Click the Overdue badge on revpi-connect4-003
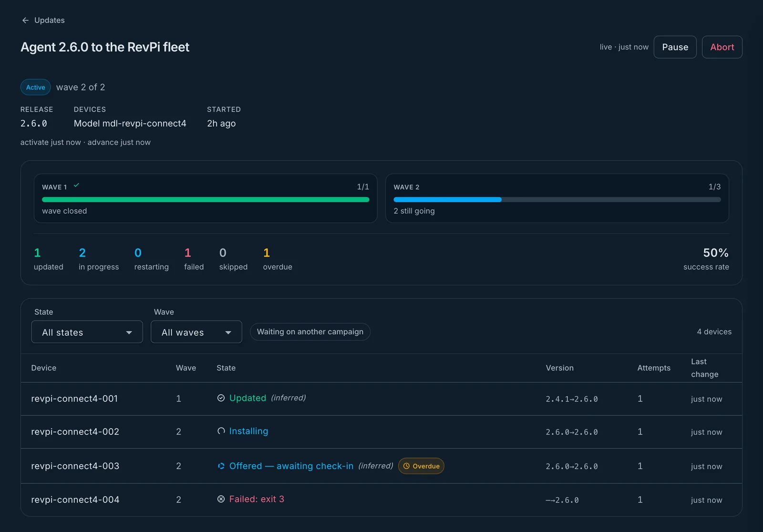 (x=421, y=466)
